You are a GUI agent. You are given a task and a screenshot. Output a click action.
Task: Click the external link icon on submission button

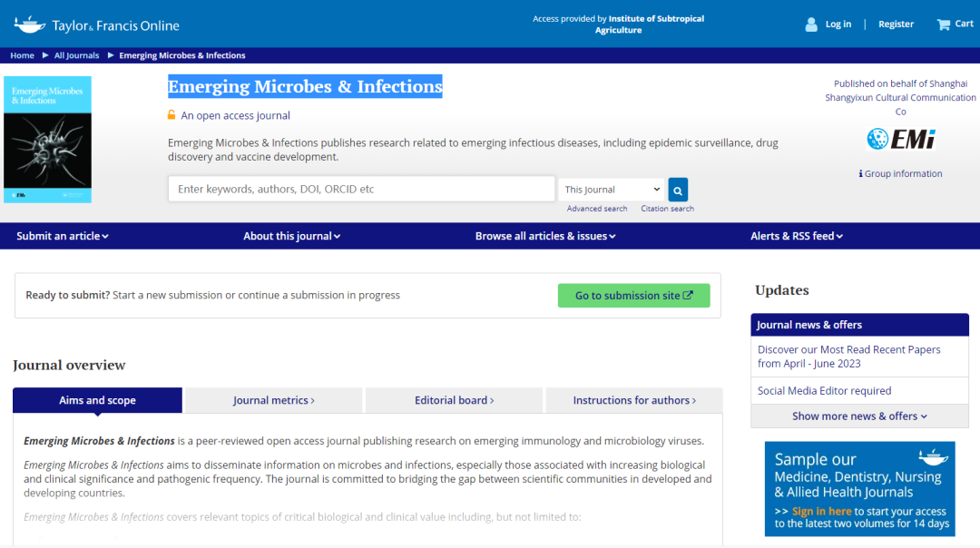point(688,295)
